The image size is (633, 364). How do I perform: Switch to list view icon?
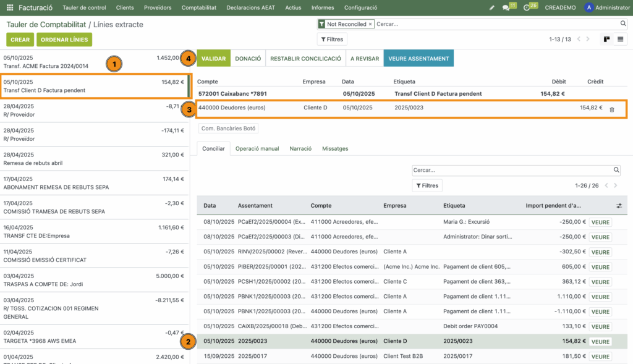[620, 39]
